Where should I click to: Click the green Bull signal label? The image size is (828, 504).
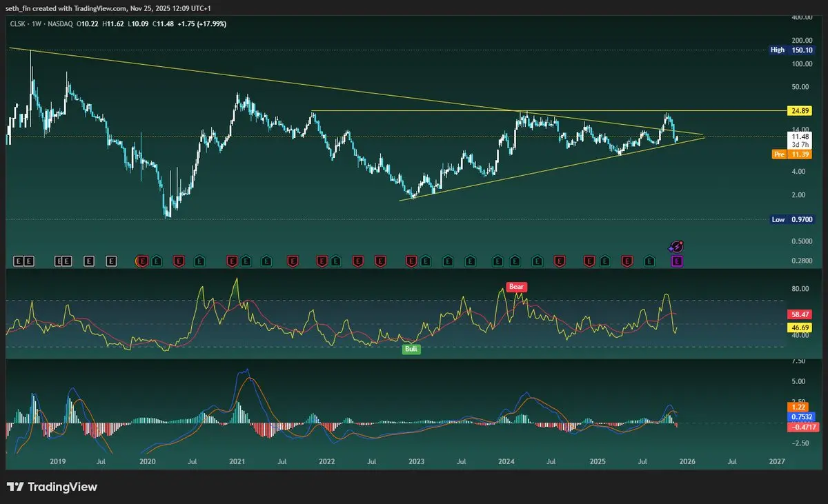(412, 349)
